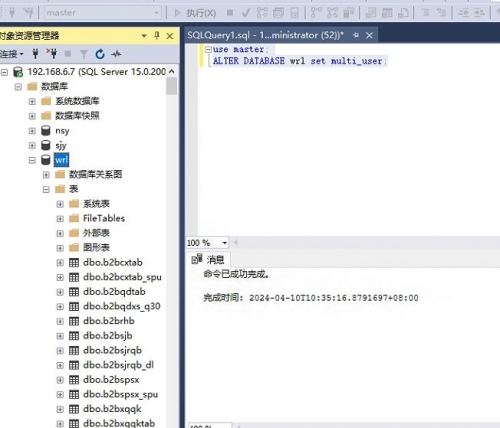Open the master database dropdown

102,13
